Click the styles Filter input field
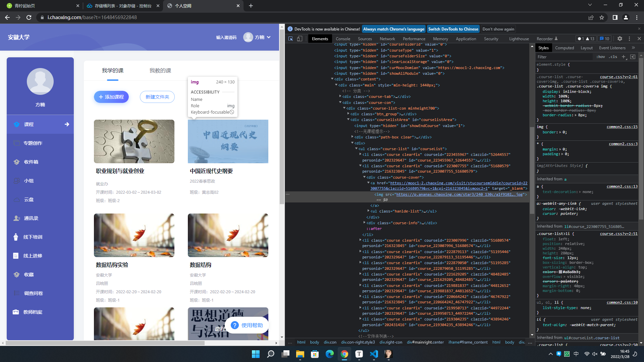The width and height of the screenshot is (644, 362). pos(563,57)
